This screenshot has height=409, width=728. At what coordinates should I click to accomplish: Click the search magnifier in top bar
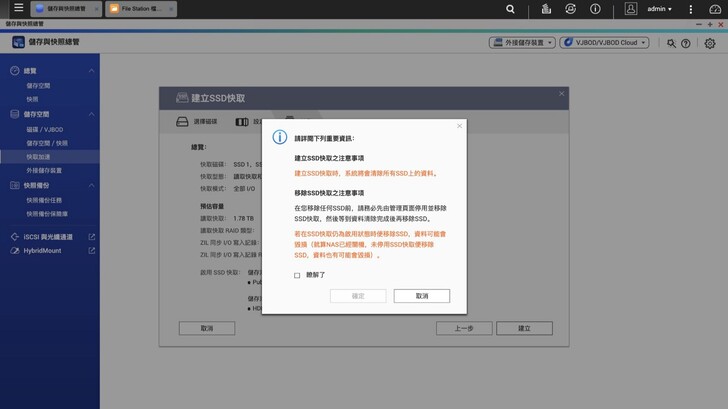click(510, 9)
